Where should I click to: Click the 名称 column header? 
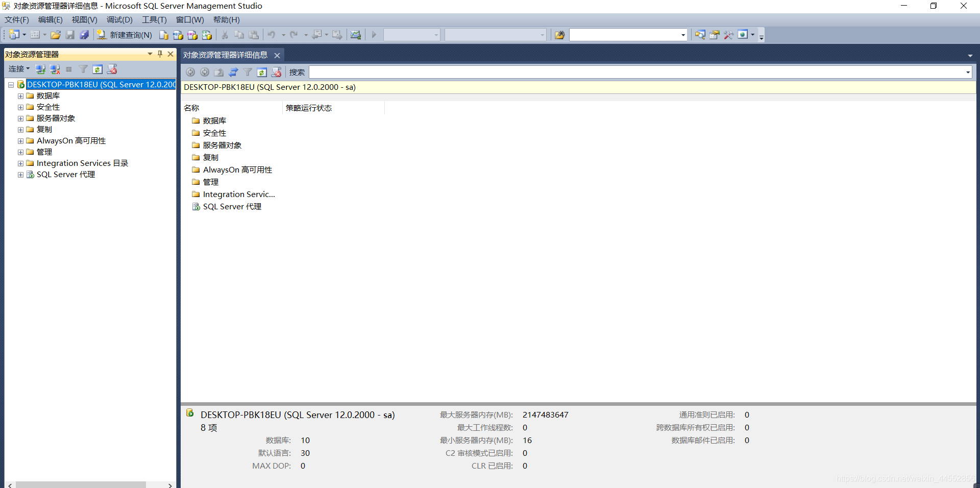(232, 108)
